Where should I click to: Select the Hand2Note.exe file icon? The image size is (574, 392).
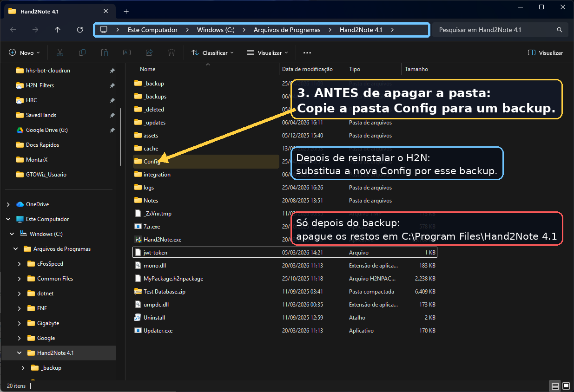pyautogui.click(x=138, y=240)
